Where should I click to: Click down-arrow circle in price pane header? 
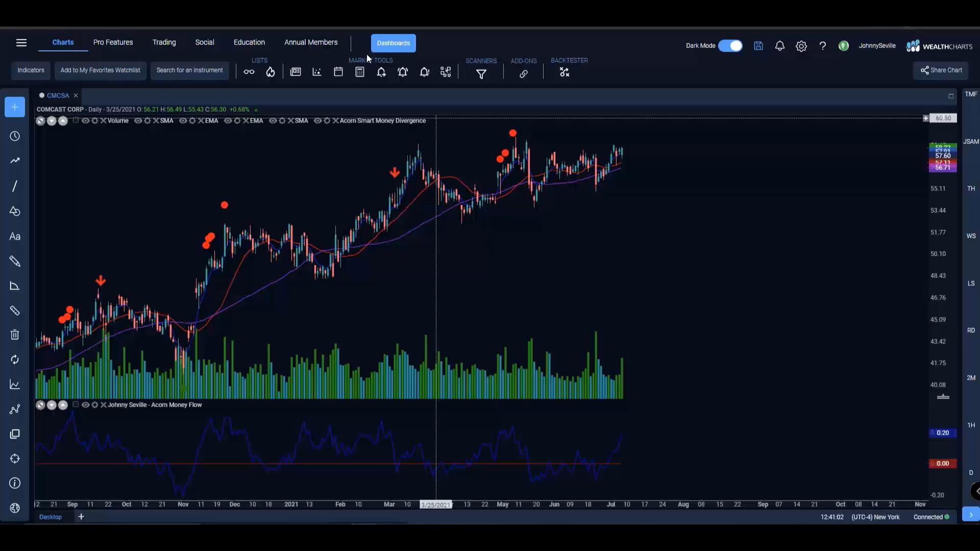click(52, 121)
